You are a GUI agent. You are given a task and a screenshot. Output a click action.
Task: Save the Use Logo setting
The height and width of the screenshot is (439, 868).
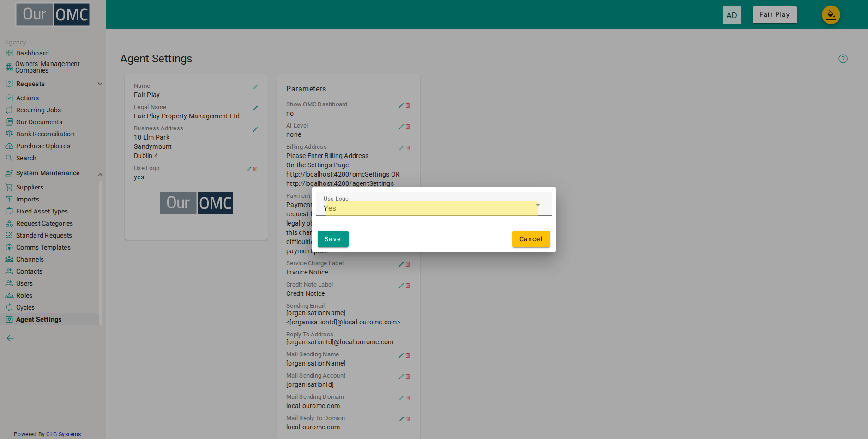pos(333,239)
